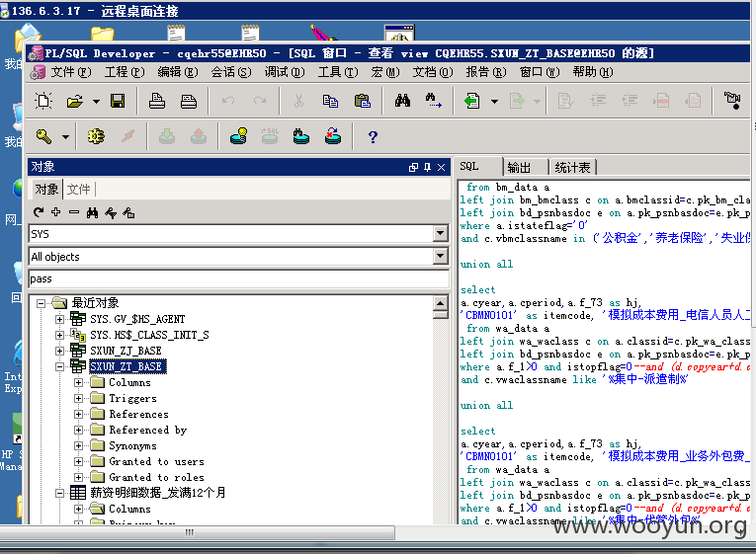Click the minus icon in object toolbar
Screen dimensions: 756x554
pyautogui.click(x=74, y=212)
